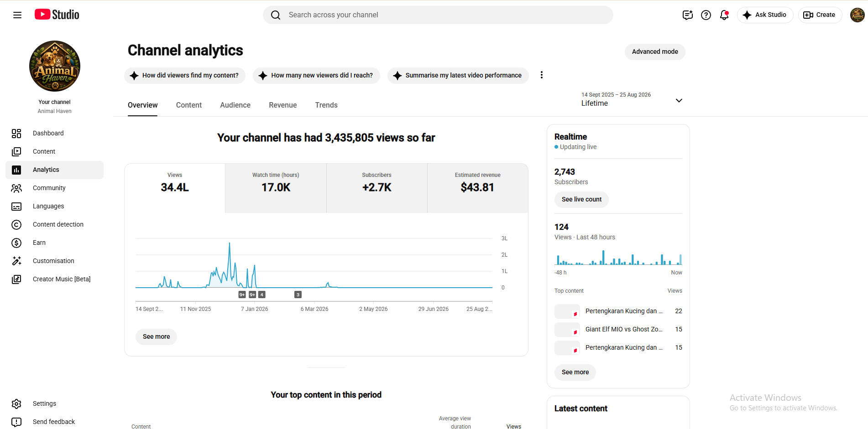Click the YouTube Studio logo
This screenshot has height=429, width=868.
click(57, 15)
